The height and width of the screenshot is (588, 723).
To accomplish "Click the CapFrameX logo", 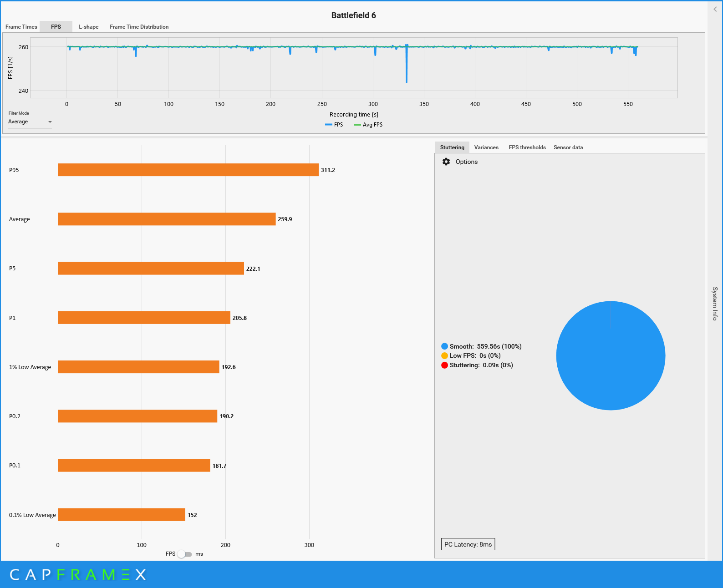I will [78, 574].
